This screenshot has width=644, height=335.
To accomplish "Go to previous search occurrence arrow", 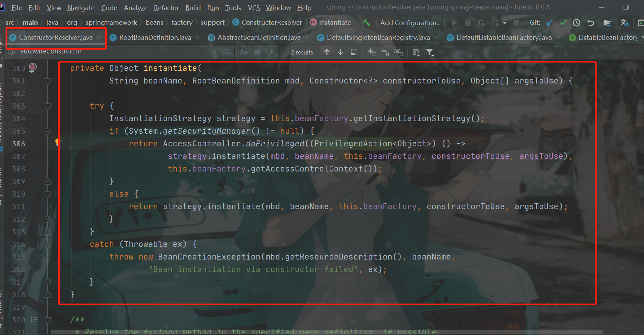I will coord(327,52).
